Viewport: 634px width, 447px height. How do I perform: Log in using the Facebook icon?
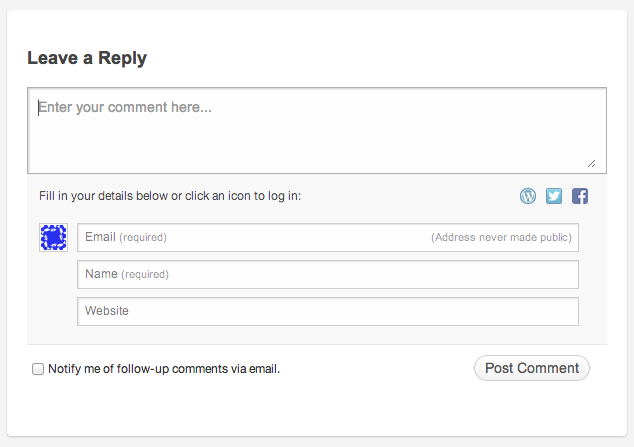[579, 196]
